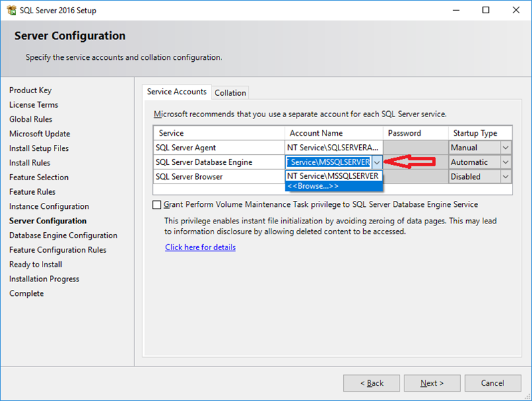The image size is (532, 401).
Task: Click the Next button
Action: pyautogui.click(x=432, y=383)
